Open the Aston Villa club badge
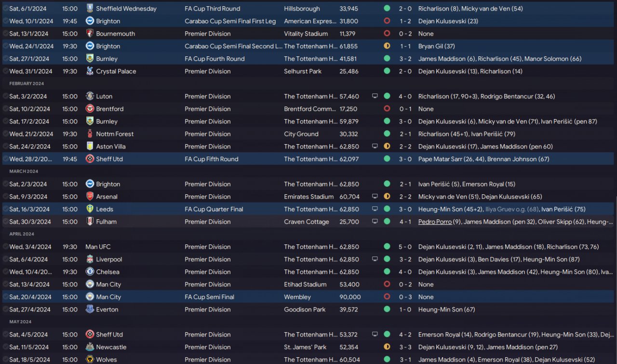Viewport: 617px width, 364px height. [x=90, y=147]
